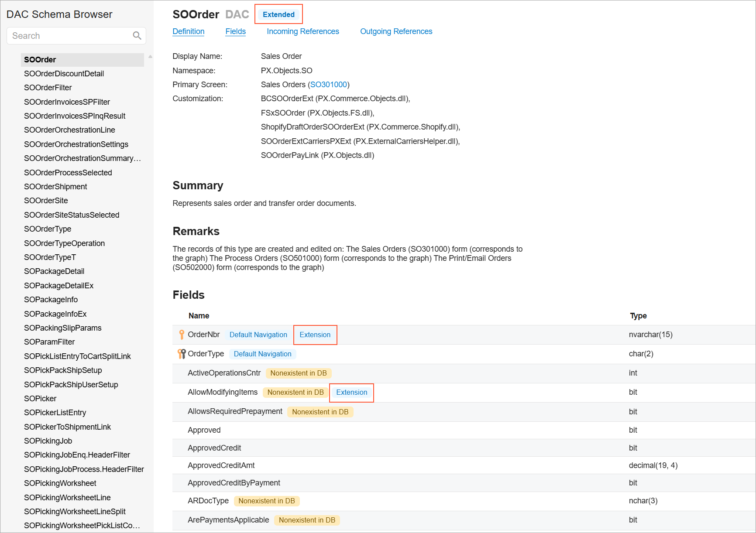The height and width of the screenshot is (533, 756).
Task: Open SOOrderProcessSelected entry
Action: (x=68, y=173)
